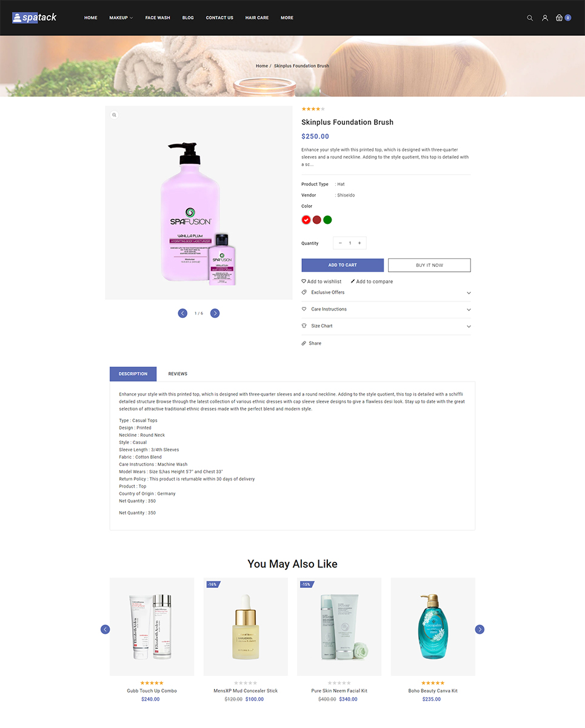Expand the Care Instructions section
The width and height of the screenshot is (585, 728).
click(386, 309)
